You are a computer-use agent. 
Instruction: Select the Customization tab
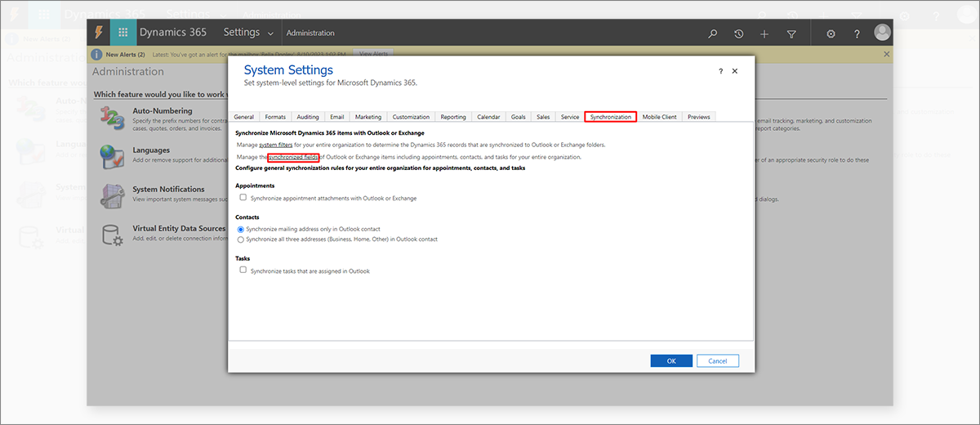pos(411,117)
